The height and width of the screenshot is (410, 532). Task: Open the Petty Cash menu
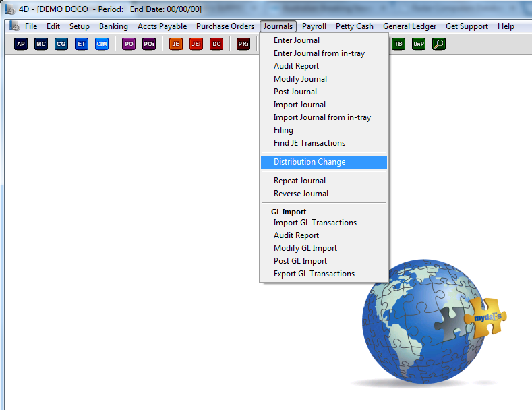pyautogui.click(x=355, y=26)
